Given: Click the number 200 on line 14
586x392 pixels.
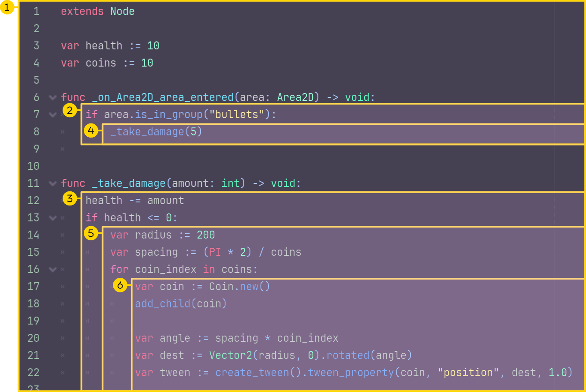Looking at the screenshot, I should tap(206, 235).
